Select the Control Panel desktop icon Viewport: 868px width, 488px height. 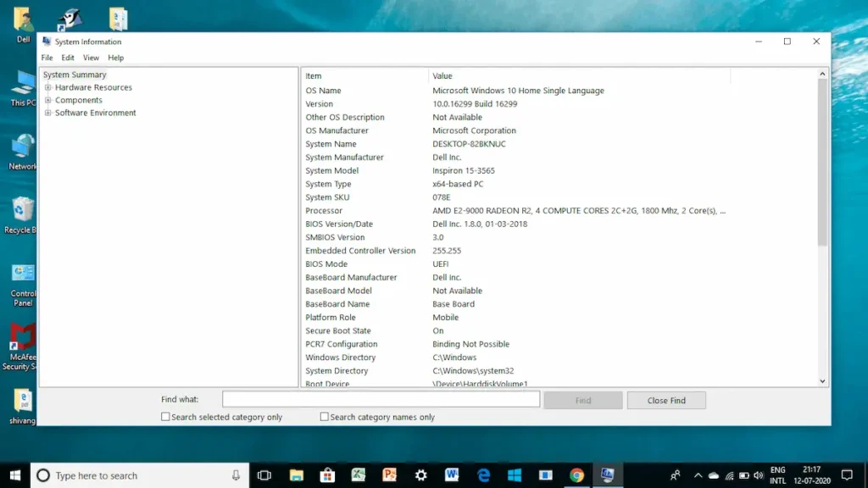coord(23,285)
